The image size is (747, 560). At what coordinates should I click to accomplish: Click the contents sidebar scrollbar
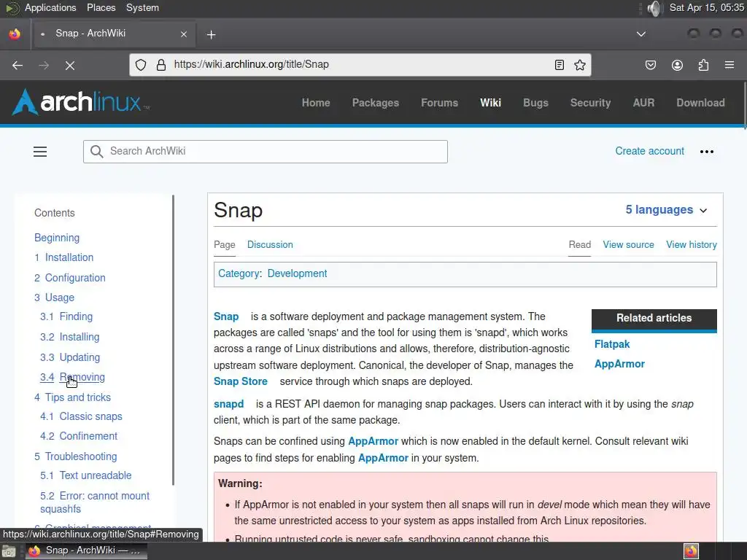[173, 340]
